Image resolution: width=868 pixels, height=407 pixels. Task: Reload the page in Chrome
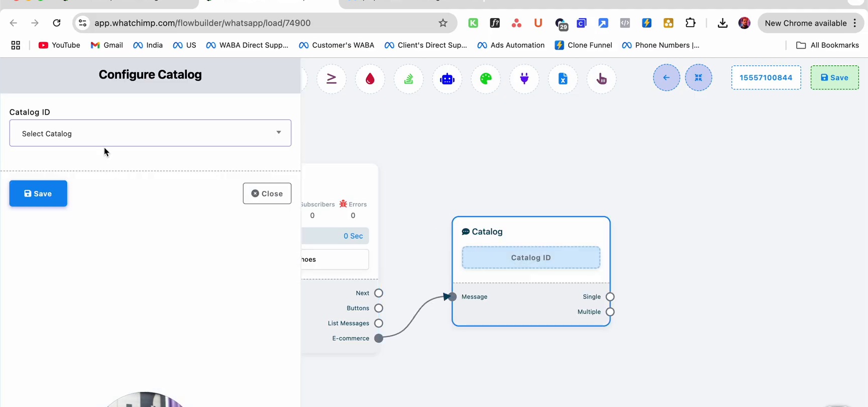[x=57, y=23]
